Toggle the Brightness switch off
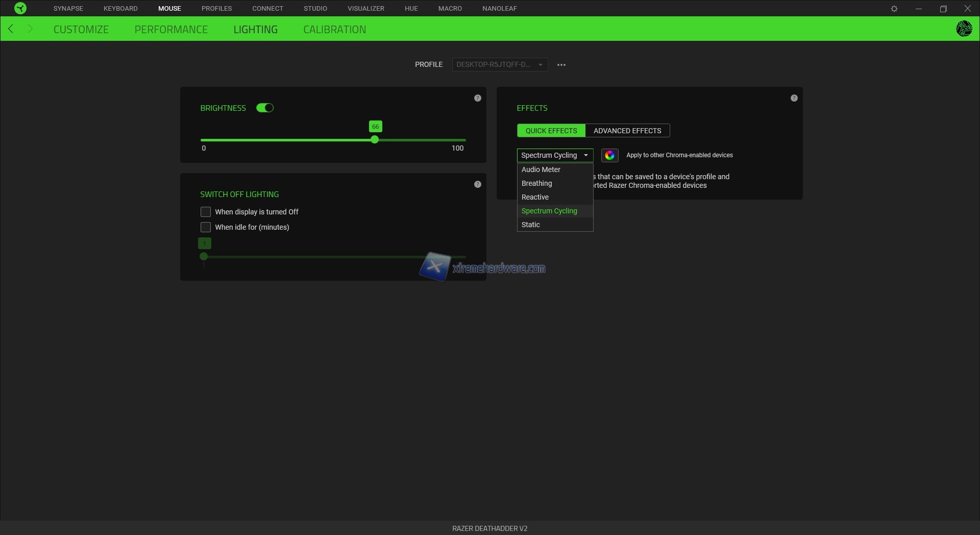 tap(265, 108)
